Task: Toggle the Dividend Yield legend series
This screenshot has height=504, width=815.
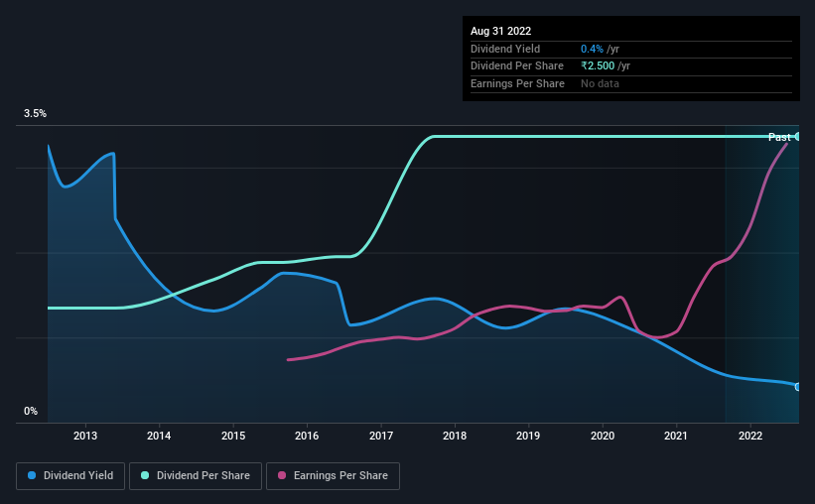Action: [71, 476]
